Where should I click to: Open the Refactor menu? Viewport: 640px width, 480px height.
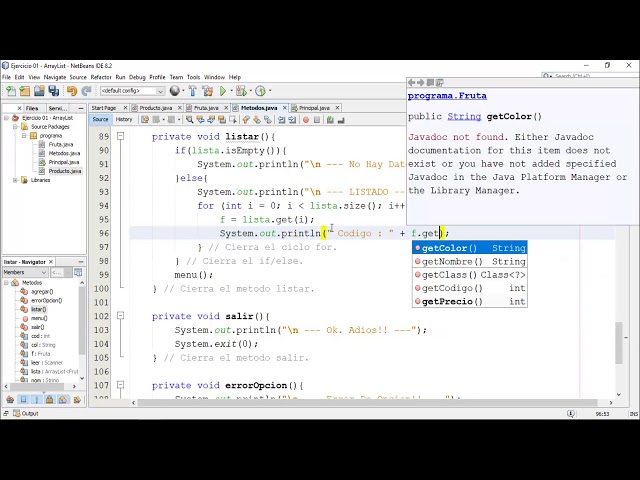tap(101, 77)
